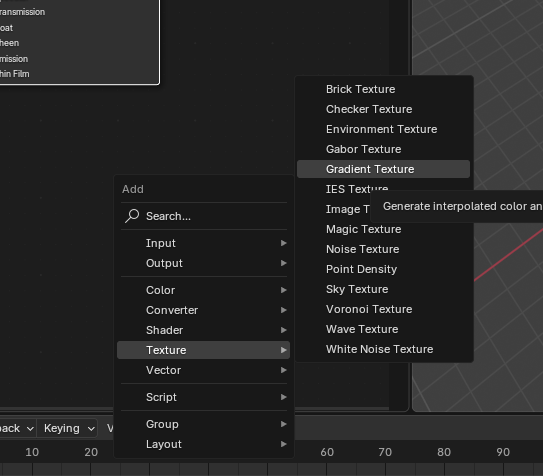This screenshot has width=543, height=476.
Task: Open the Script submenu
Action: coord(204,397)
